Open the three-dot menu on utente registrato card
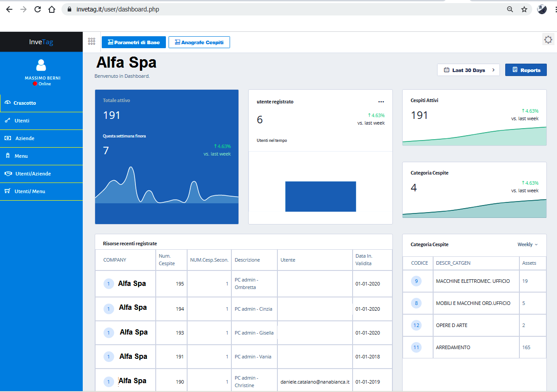The image size is (557, 392). coord(381,102)
